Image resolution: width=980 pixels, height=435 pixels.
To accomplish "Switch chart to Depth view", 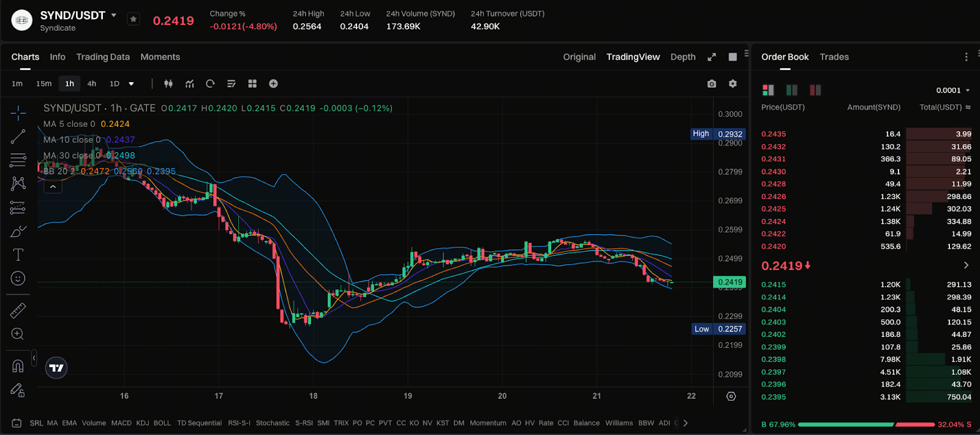I will coord(682,57).
